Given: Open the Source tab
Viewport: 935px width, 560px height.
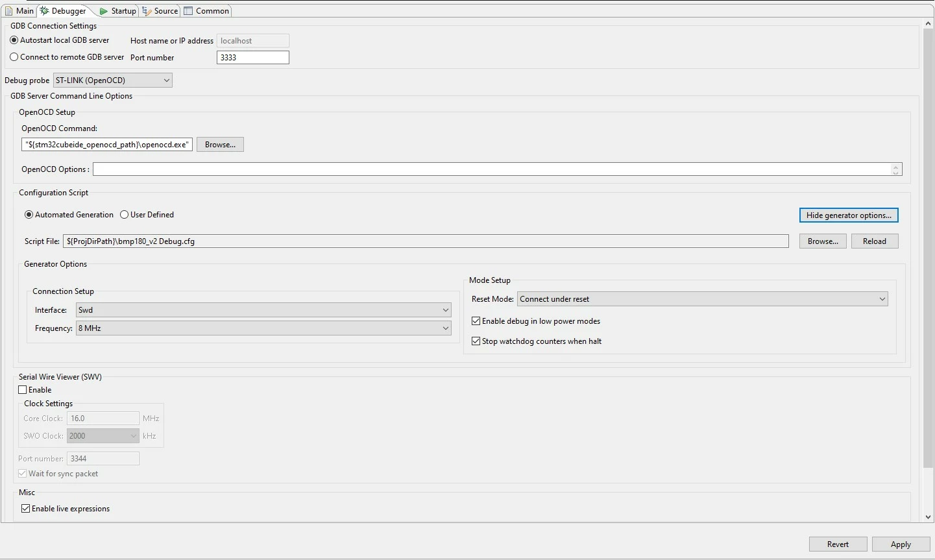Looking at the screenshot, I should (x=160, y=11).
